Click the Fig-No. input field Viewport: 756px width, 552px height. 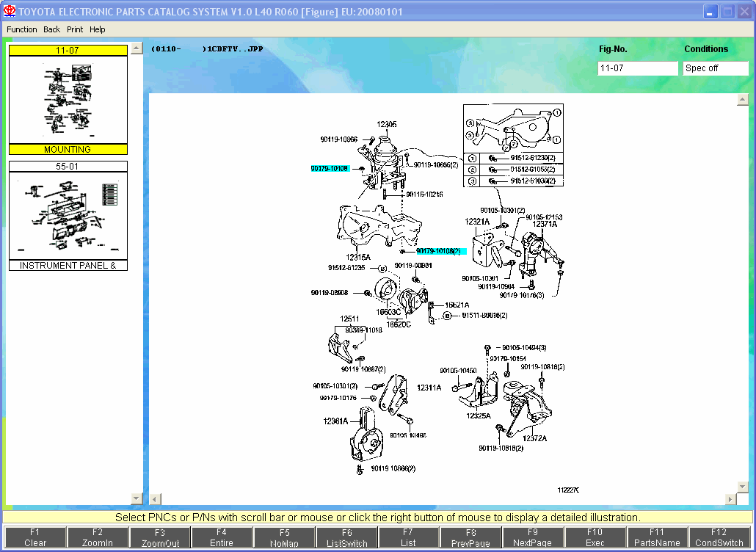click(637, 68)
